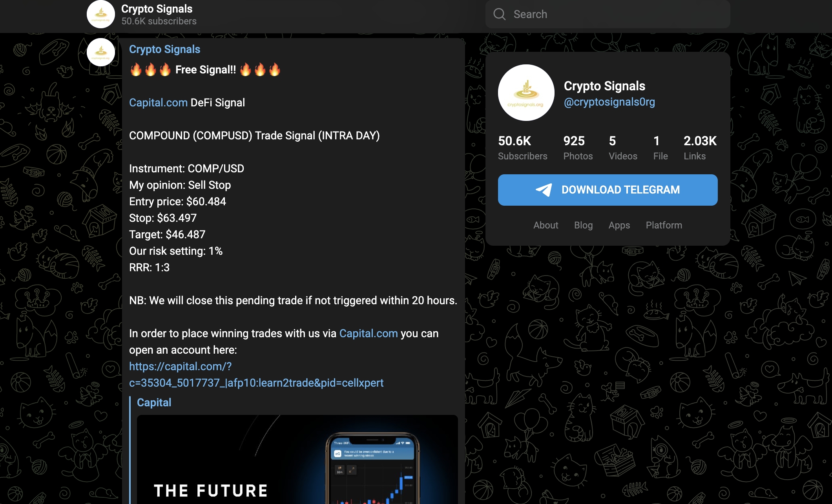This screenshot has height=504, width=832.
Task: Expand the Apps section in profile
Action: click(x=619, y=225)
